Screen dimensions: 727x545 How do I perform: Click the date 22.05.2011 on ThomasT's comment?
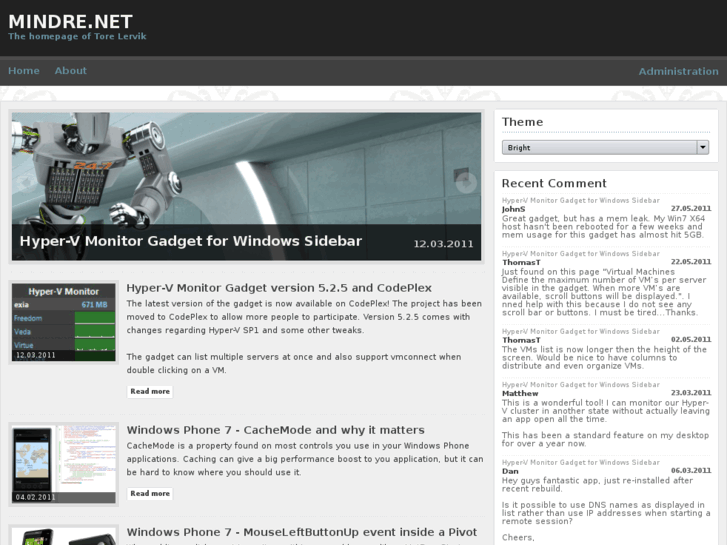click(x=691, y=262)
